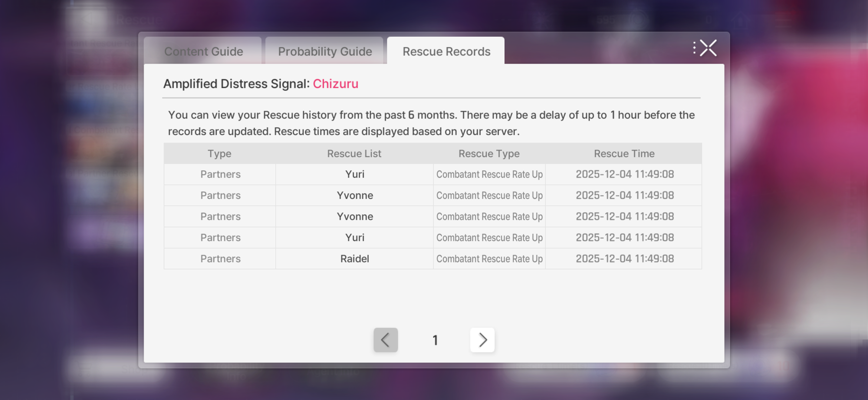The height and width of the screenshot is (400, 868).
Task: Select the Yuri entry just above Raidel
Action: (354, 238)
